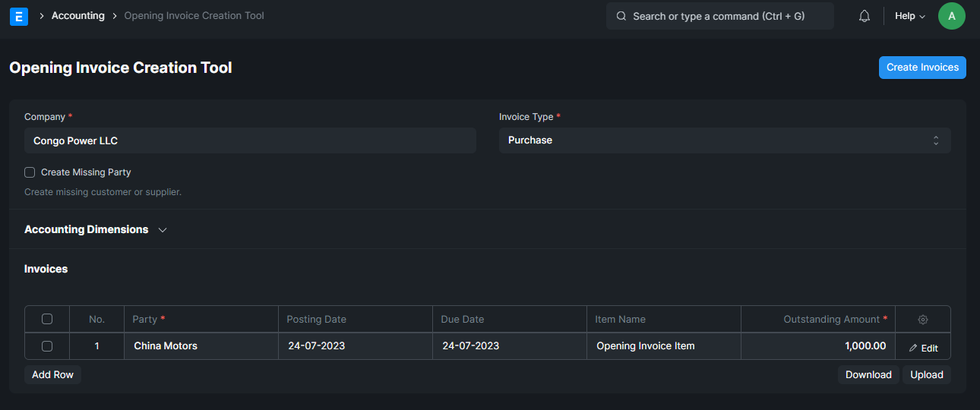
Task: Open the notifications bell
Action: (865, 16)
